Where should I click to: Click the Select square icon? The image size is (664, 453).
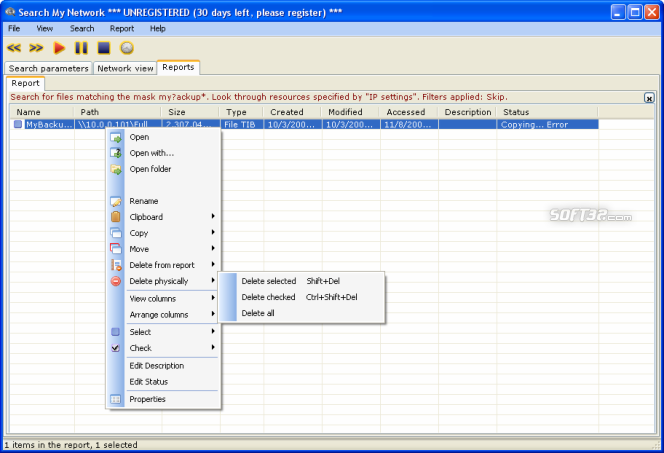coord(115,332)
